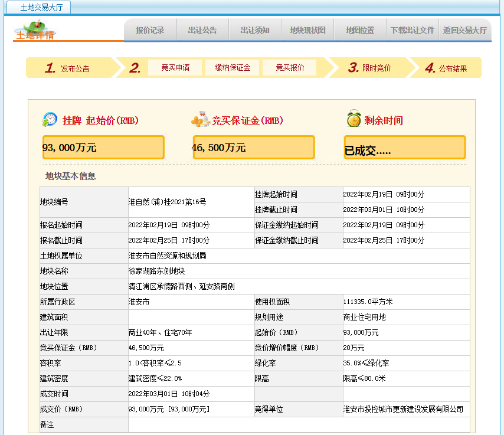Select winner 淮安市投控城市更新建设发展有限公司
504x435 pixels.
[404, 409]
